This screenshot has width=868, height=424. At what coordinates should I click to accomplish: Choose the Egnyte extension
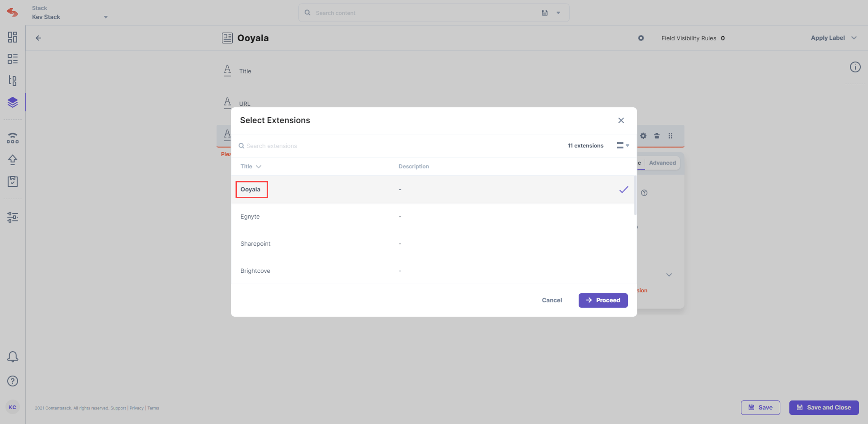click(x=433, y=217)
